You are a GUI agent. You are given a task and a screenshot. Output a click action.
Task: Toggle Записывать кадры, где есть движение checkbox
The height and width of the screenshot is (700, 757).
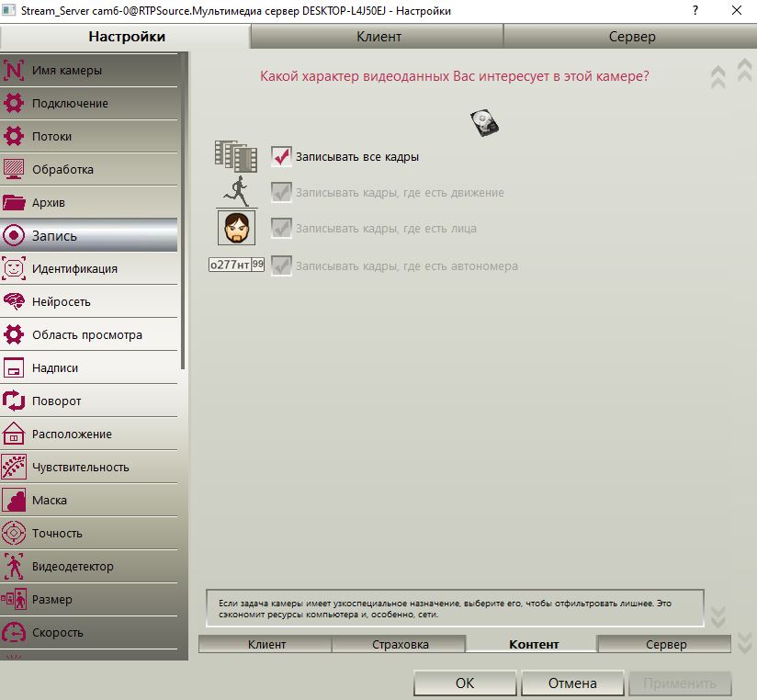pos(281,192)
